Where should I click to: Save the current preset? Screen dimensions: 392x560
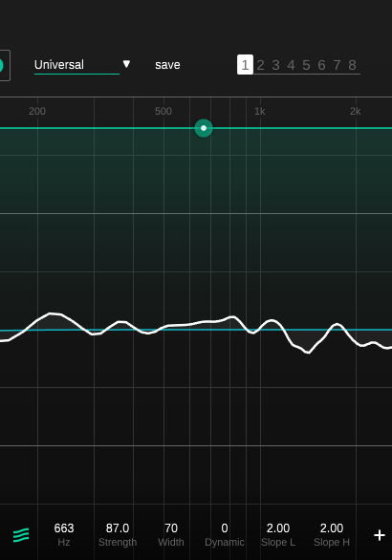click(167, 65)
